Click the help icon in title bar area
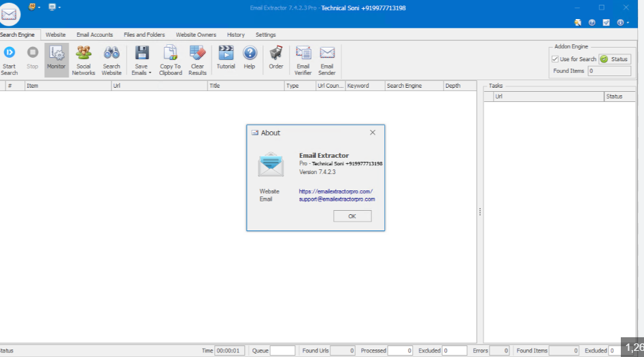The image size is (644, 357). point(592,22)
